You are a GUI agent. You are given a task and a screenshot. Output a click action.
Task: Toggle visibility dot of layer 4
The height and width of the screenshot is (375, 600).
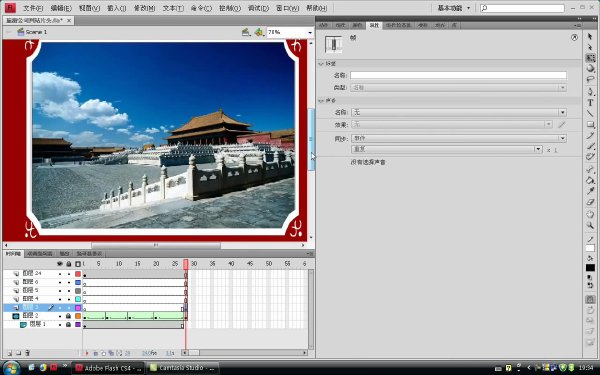coord(60,299)
